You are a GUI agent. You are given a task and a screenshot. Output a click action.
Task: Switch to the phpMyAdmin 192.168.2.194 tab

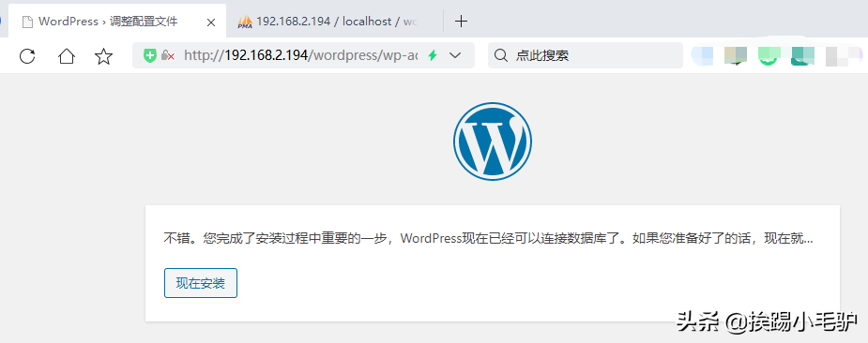point(335,22)
